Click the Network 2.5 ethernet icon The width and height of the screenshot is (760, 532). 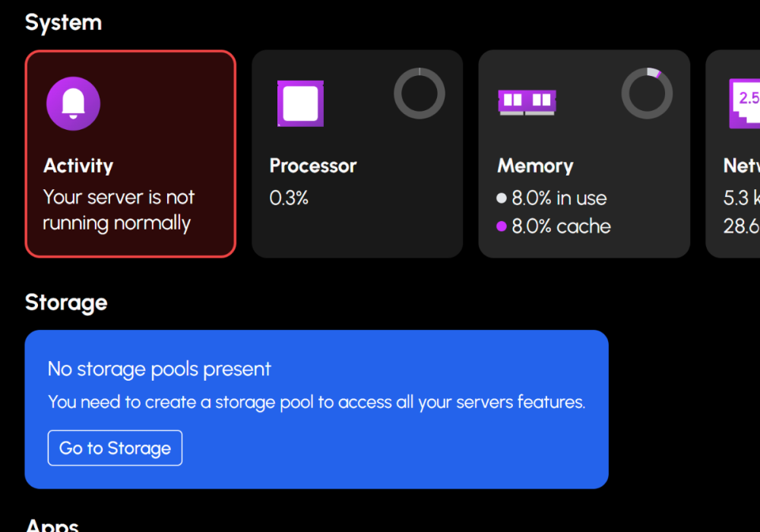745,103
